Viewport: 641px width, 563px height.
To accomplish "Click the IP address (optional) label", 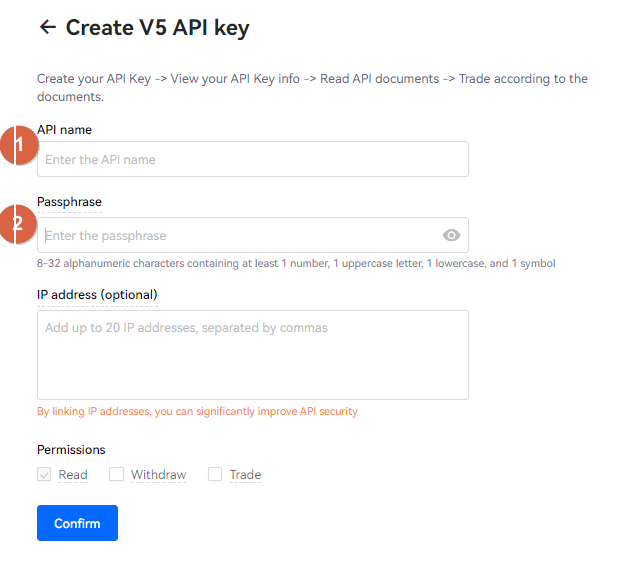I will [97, 295].
